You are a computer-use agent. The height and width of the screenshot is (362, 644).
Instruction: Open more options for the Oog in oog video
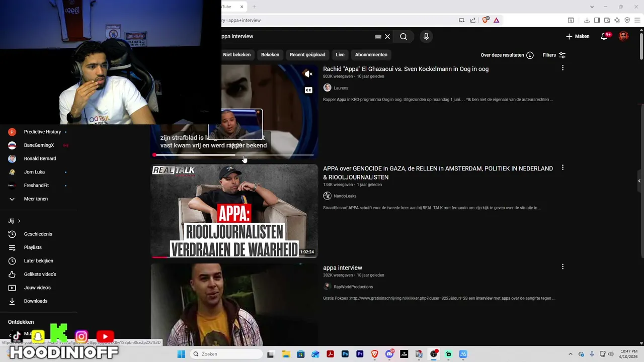pyautogui.click(x=562, y=68)
